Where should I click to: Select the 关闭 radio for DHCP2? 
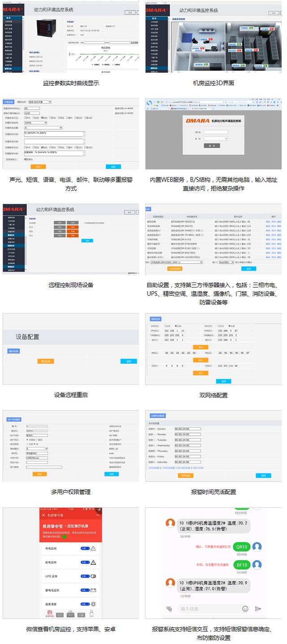click(x=229, y=326)
